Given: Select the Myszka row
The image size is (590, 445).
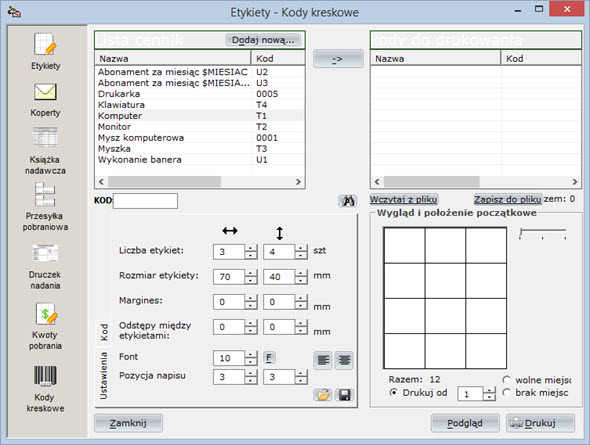Looking at the screenshot, I should coord(199,149).
